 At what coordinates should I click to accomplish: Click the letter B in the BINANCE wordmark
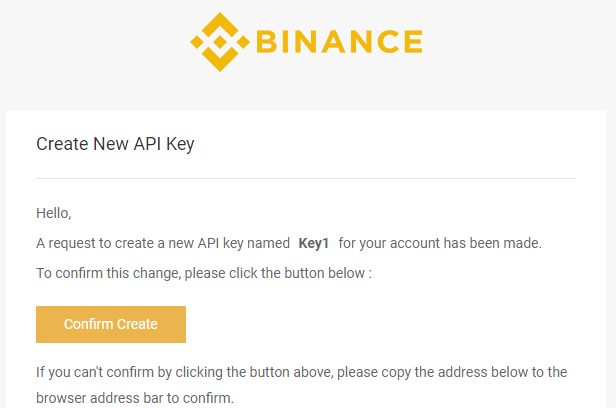pyautogui.click(x=267, y=42)
